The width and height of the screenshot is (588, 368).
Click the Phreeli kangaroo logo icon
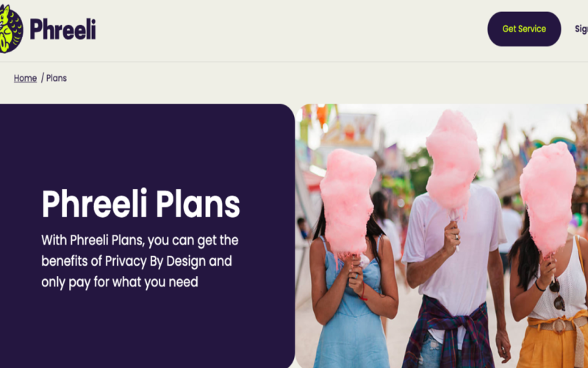[x=11, y=29]
